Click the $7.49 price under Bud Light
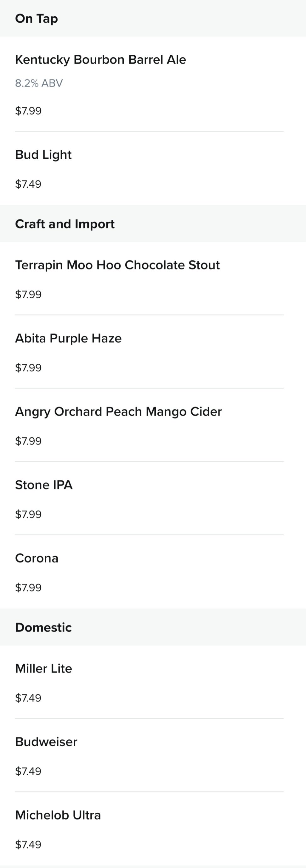306x868 pixels. (28, 184)
